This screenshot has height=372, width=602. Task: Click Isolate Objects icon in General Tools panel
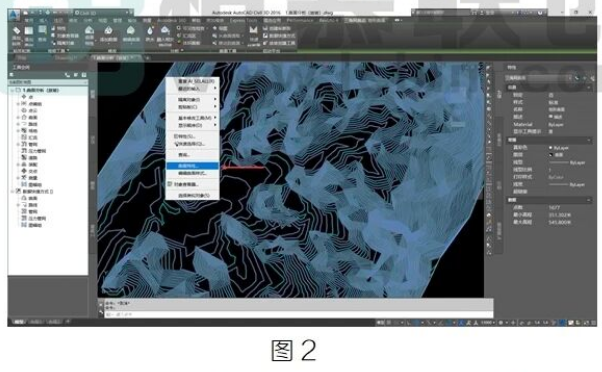[54, 43]
